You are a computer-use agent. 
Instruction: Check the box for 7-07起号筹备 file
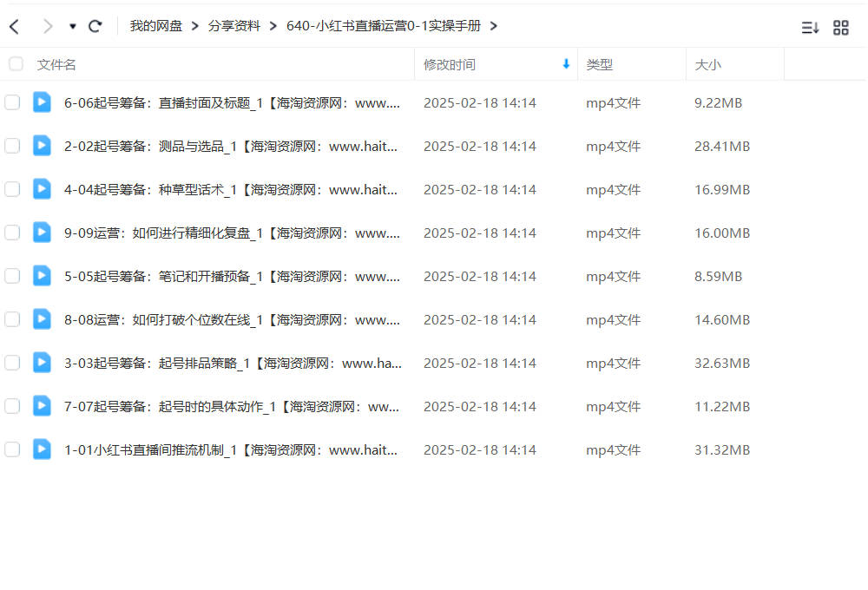[x=12, y=406]
